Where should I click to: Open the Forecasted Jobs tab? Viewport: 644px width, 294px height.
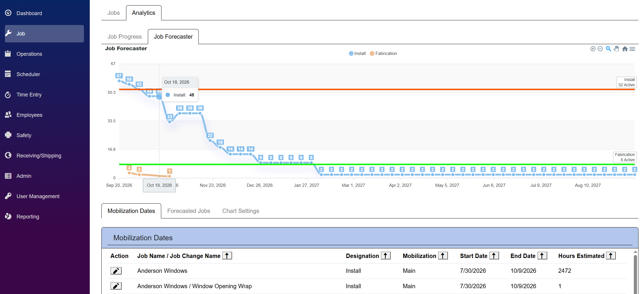(x=189, y=211)
